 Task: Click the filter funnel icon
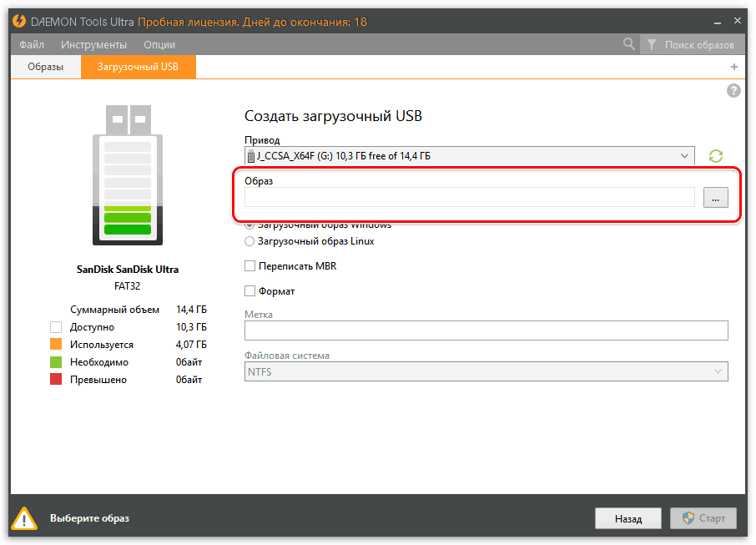click(x=651, y=44)
